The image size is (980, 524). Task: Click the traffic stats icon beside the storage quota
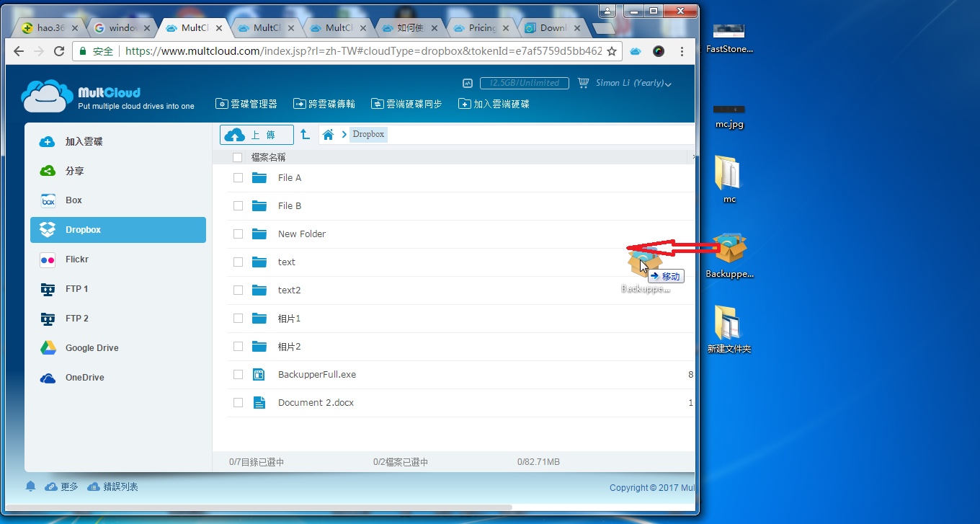point(468,83)
